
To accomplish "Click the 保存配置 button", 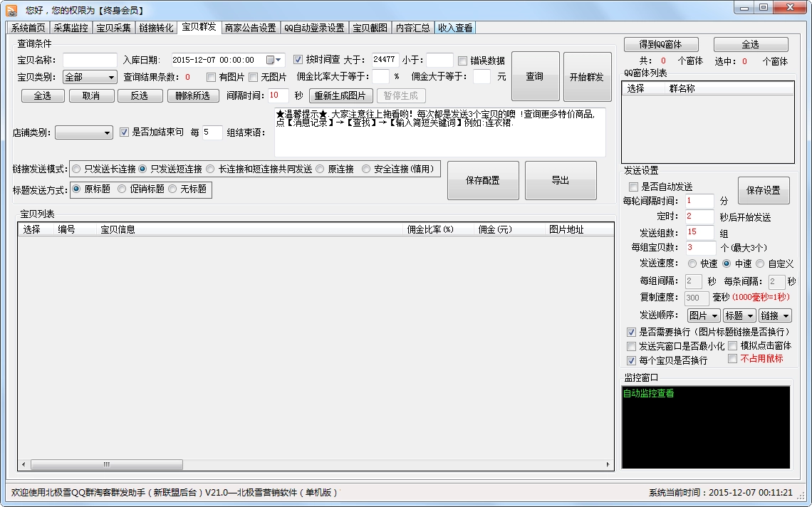I will tap(483, 180).
